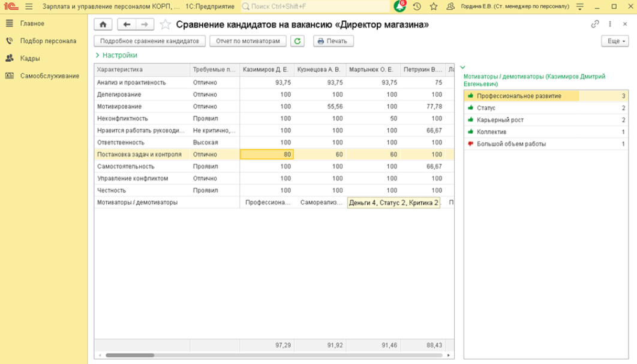Open the Самообслуживание section
This screenshot has height=364, width=637.
[50, 76]
